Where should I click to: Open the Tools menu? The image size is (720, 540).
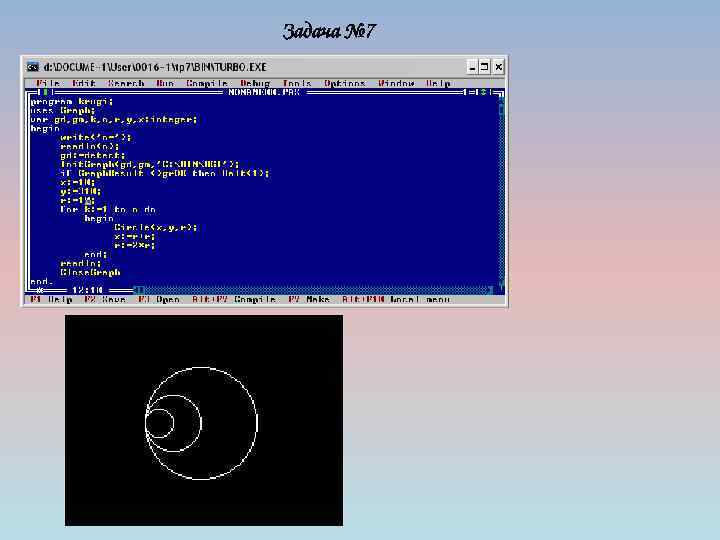297,83
